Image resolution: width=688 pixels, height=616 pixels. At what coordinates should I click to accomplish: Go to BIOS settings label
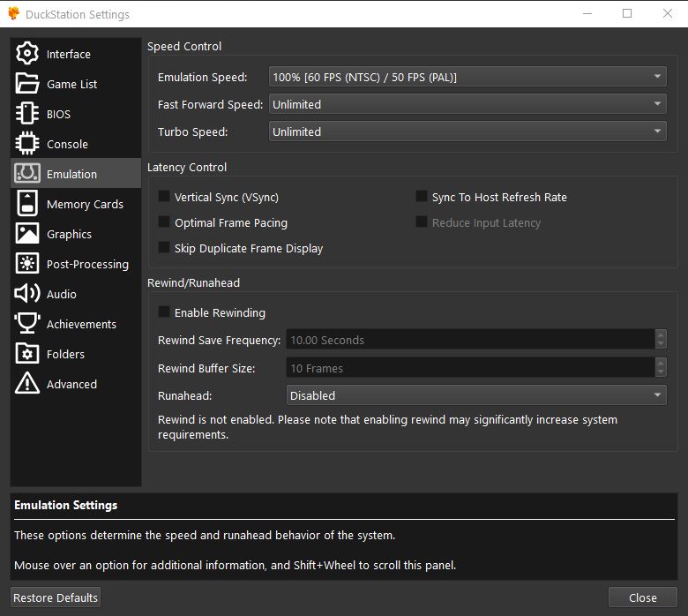(x=58, y=114)
